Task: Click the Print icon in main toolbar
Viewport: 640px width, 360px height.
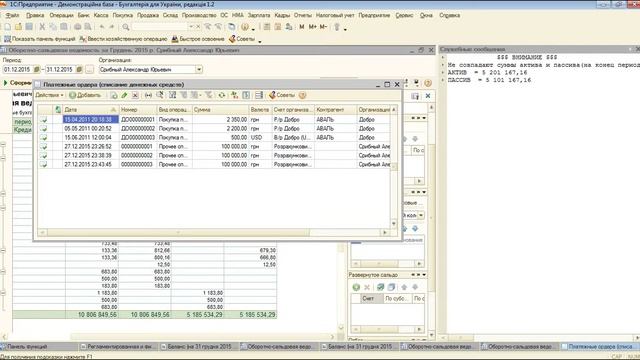Action: point(77,27)
